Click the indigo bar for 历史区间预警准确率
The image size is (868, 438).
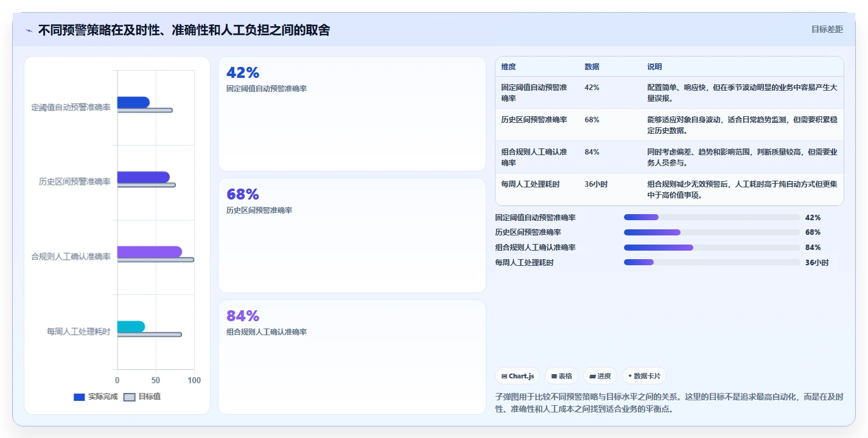(x=144, y=177)
